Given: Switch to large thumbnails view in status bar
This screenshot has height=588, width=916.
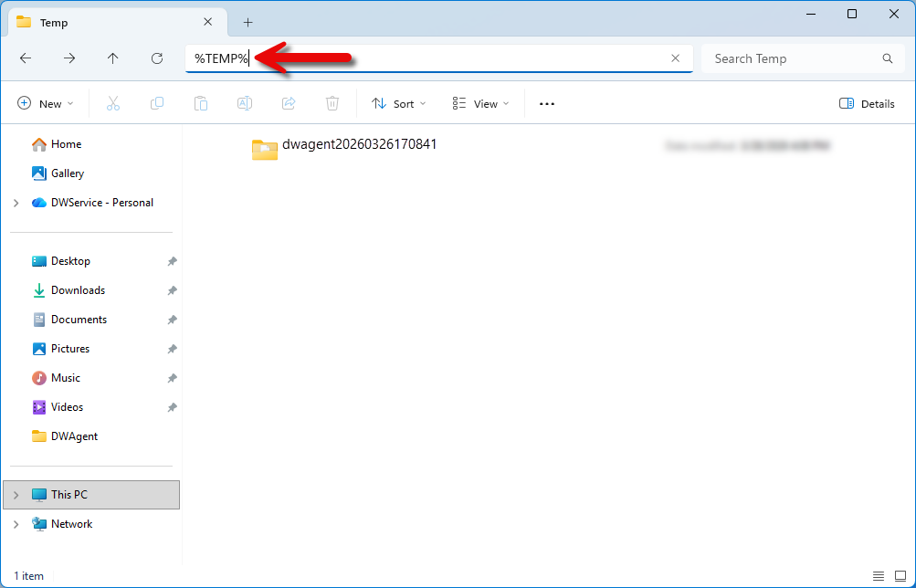Looking at the screenshot, I should 900,576.
